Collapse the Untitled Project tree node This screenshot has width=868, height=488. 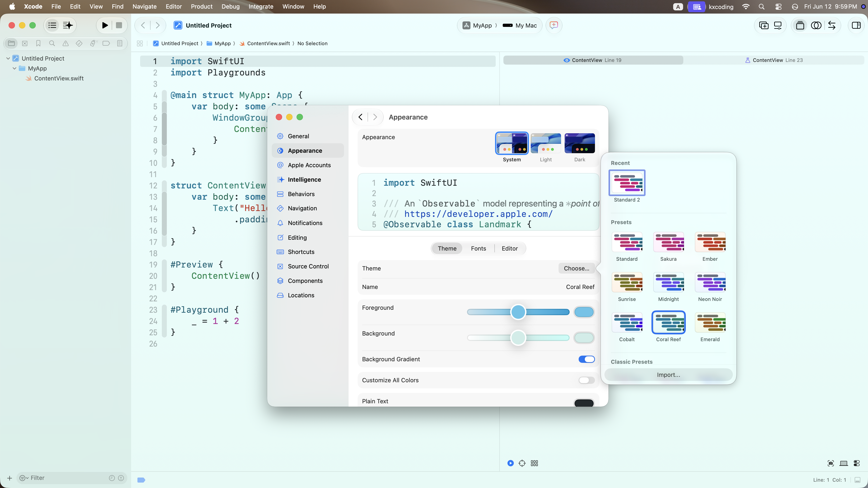pyautogui.click(x=8, y=58)
